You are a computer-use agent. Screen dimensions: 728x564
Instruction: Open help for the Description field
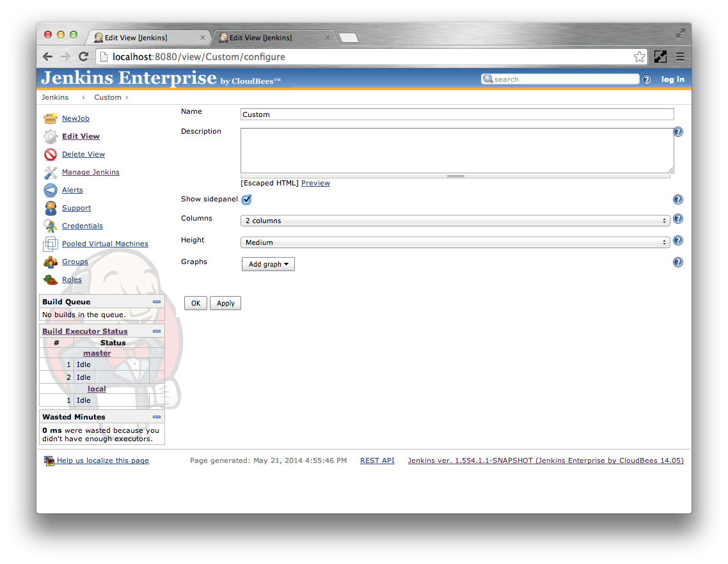[x=678, y=132]
